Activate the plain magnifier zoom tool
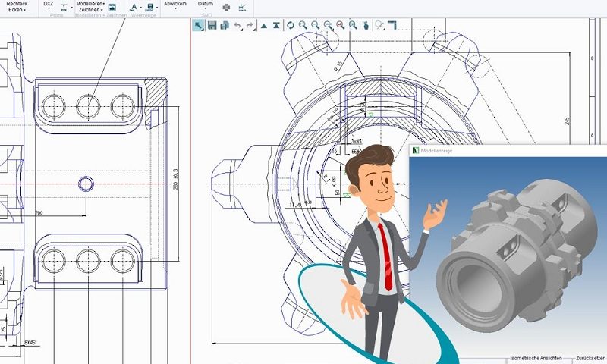This screenshot has width=607, height=364. 303,26
